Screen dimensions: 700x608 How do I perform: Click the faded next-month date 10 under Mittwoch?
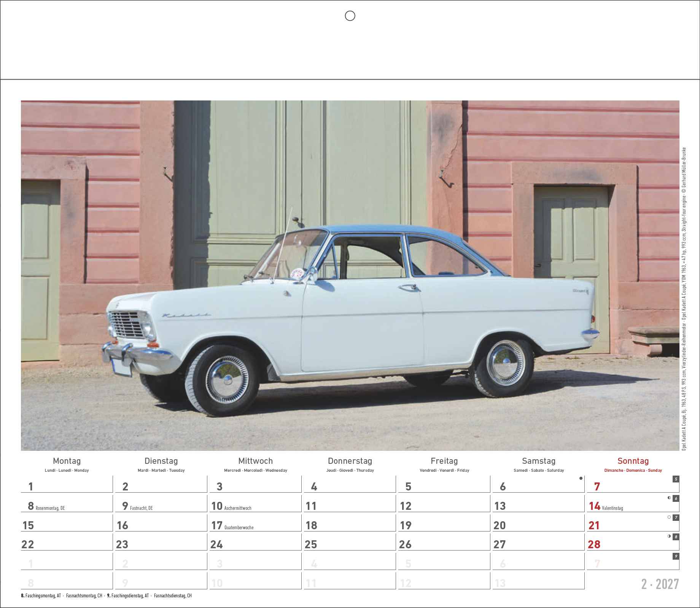point(217,583)
